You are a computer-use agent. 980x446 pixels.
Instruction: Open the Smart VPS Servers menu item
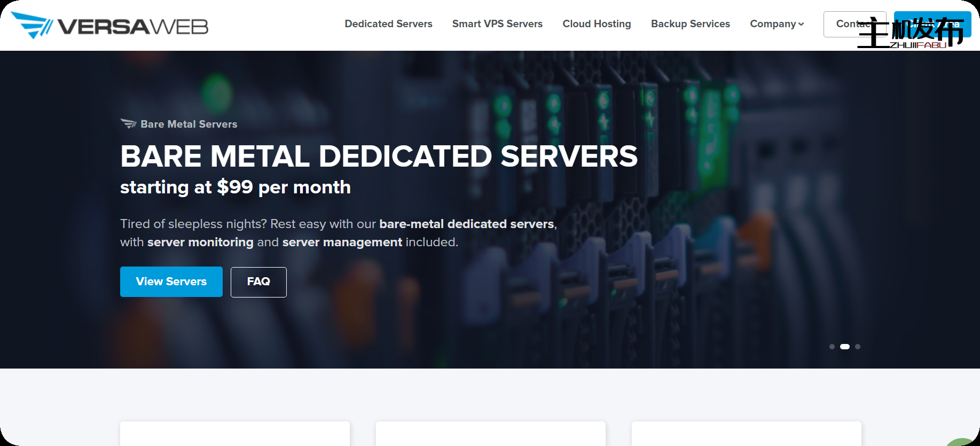pyautogui.click(x=497, y=24)
